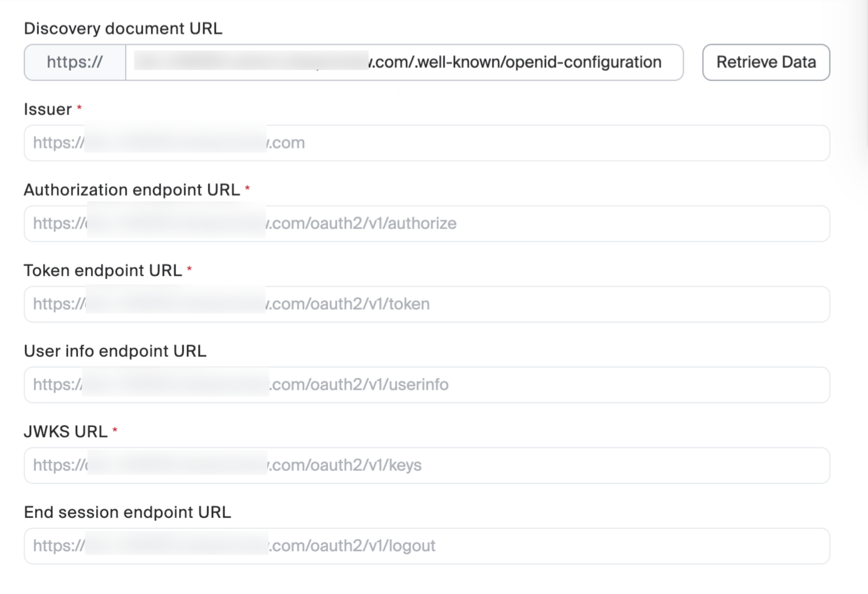Click the Authorization endpoint URL input field
Image resolution: width=868 pixels, height=594 pixels.
426,223
